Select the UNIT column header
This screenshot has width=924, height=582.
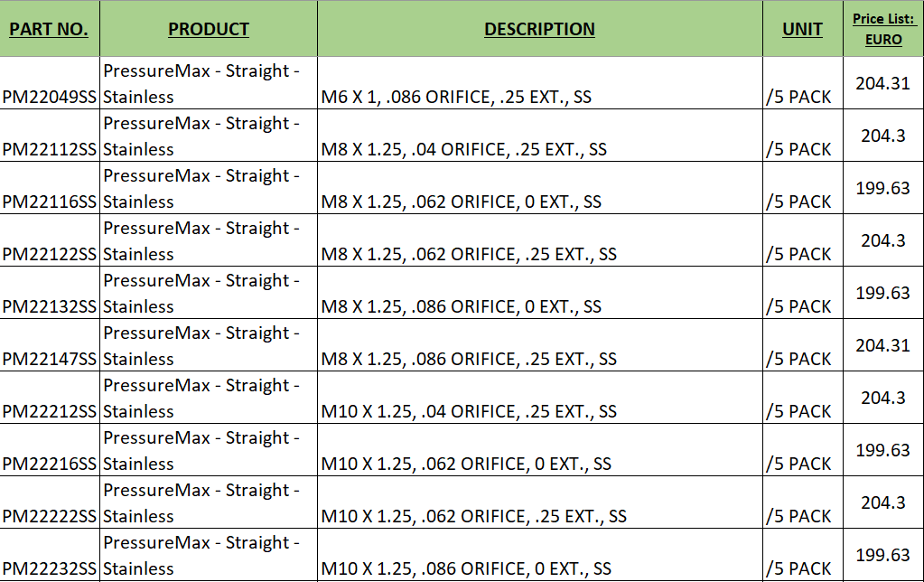point(803,29)
